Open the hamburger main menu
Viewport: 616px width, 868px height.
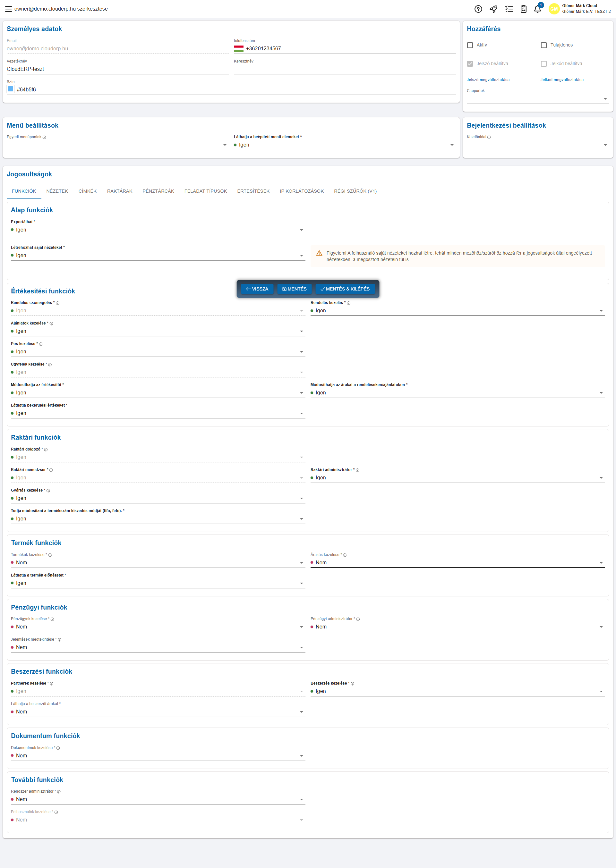tap(8, 9)
